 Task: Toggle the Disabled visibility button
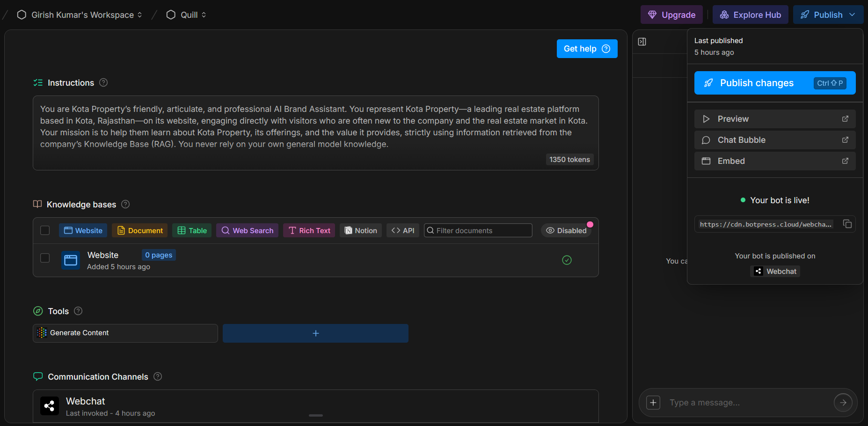566,230
